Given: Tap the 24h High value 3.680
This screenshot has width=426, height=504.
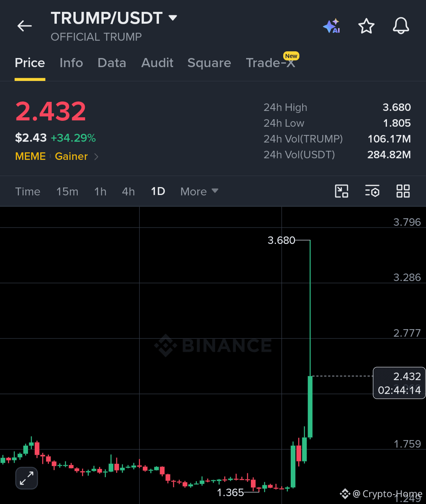Looking at the screenshot, I should 397,107.
